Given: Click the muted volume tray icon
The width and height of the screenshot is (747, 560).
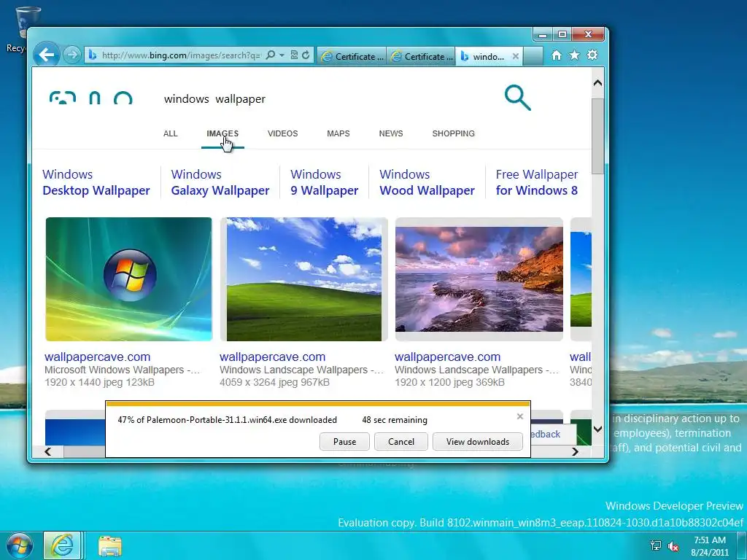Looking at the screenshot, I should 673,545.
